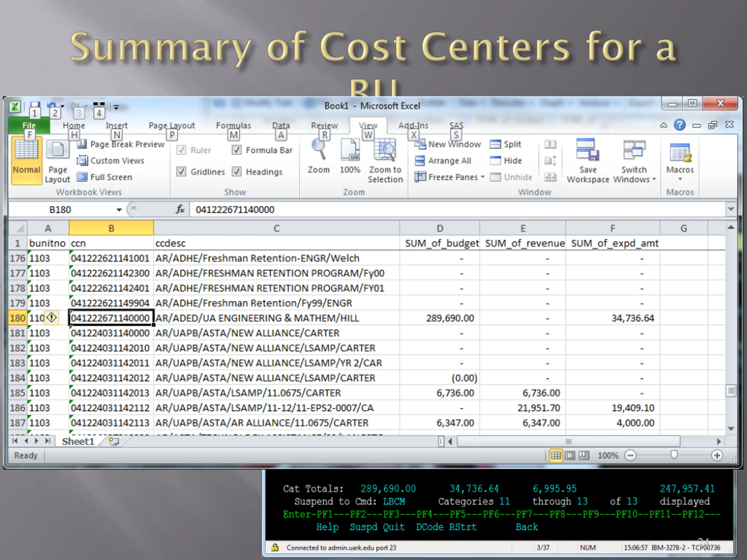Click the zoom in plus button
The image size is (747, 560).
[717, 455]
